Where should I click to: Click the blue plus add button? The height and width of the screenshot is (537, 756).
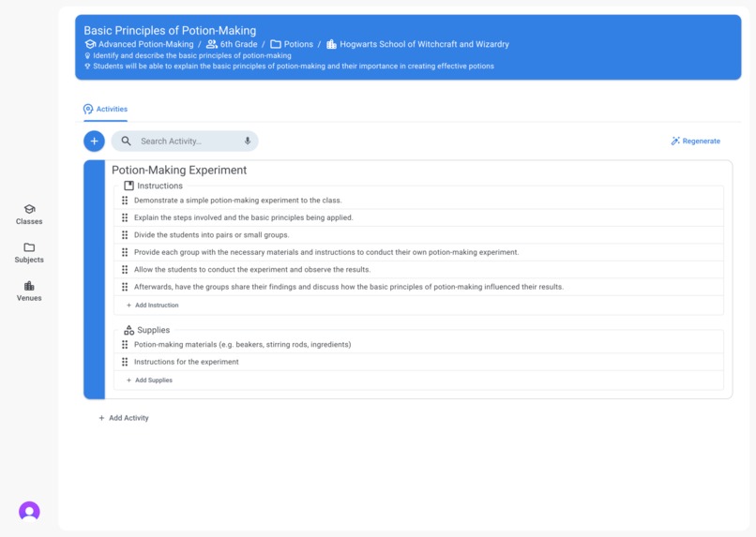click(x=94, y=142)
